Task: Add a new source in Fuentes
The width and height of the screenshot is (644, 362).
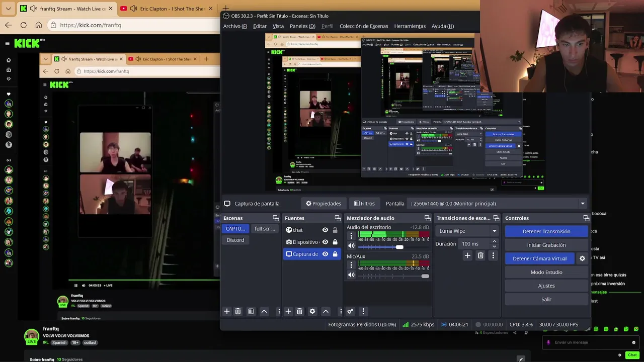Action: pyautogui.click(x=288, y=311)
